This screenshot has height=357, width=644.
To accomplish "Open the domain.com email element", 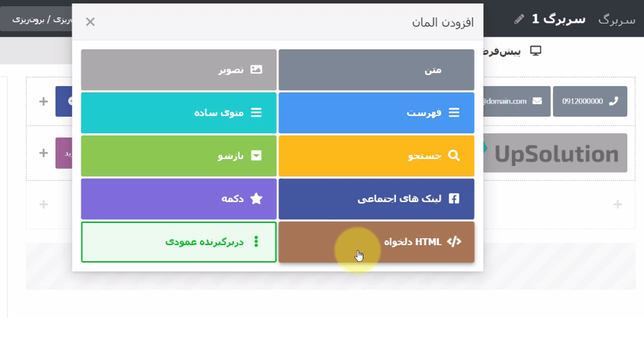I will pyautogui.click(x=517, y=101).
